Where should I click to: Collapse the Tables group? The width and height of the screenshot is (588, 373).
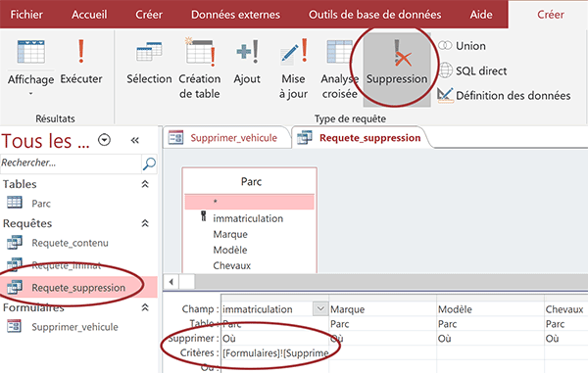point(145,184)
